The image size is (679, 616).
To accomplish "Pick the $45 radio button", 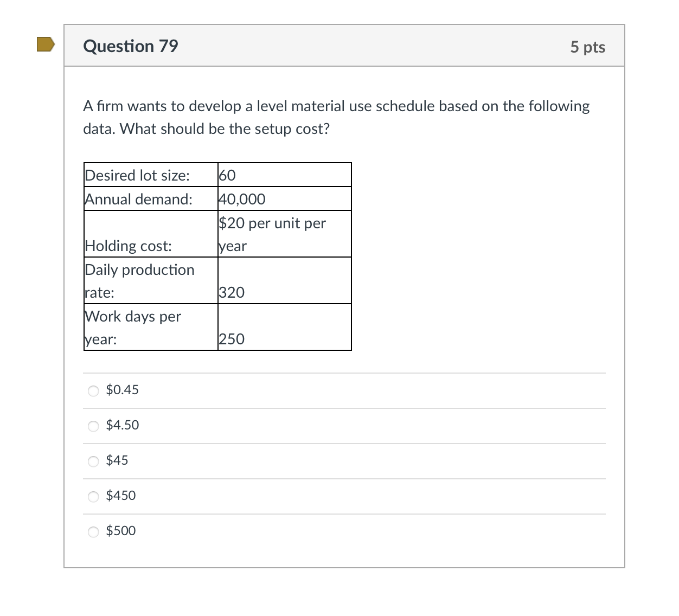I will coord(93,461).
